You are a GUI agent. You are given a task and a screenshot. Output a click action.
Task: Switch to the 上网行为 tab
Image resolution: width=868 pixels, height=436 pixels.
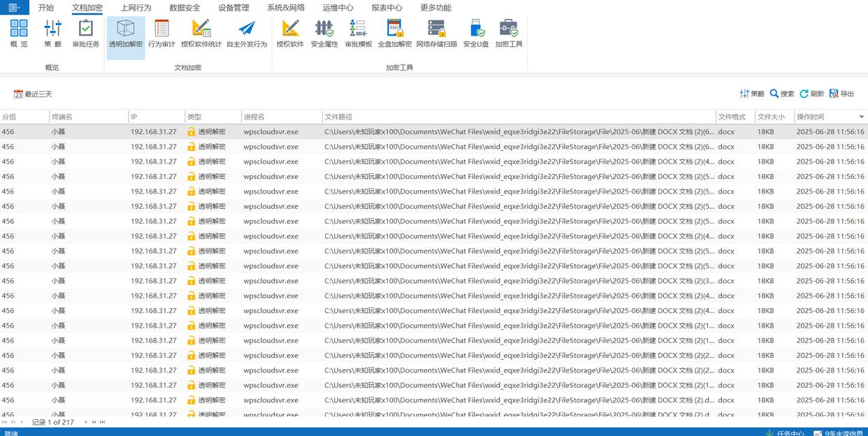coord(136,8)
